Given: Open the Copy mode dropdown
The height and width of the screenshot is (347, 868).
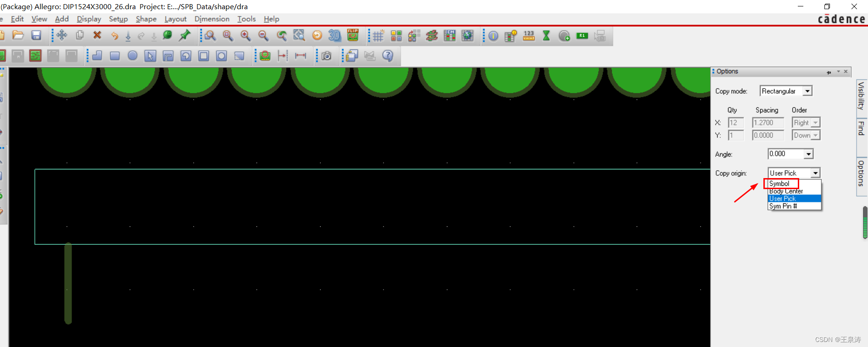Looking at the screenshot, I should point(807,91).
